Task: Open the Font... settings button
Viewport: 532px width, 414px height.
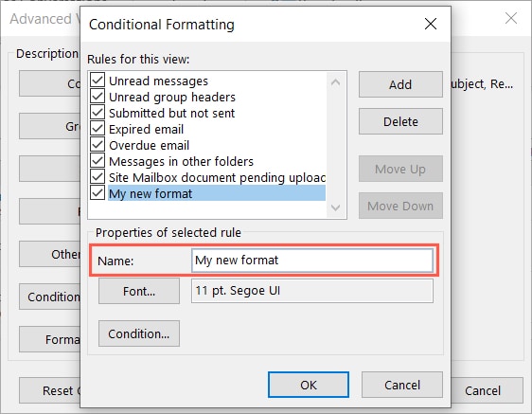Action: coord(139,291)
